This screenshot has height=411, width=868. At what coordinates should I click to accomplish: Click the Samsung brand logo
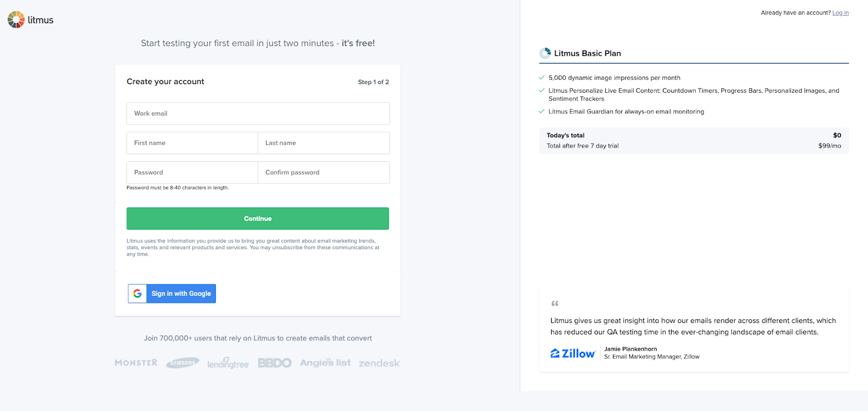pos(182,362)
